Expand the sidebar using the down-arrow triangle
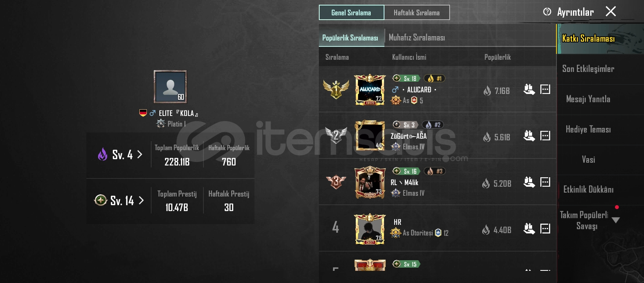The image size is (644, 283). click(616, 220)
